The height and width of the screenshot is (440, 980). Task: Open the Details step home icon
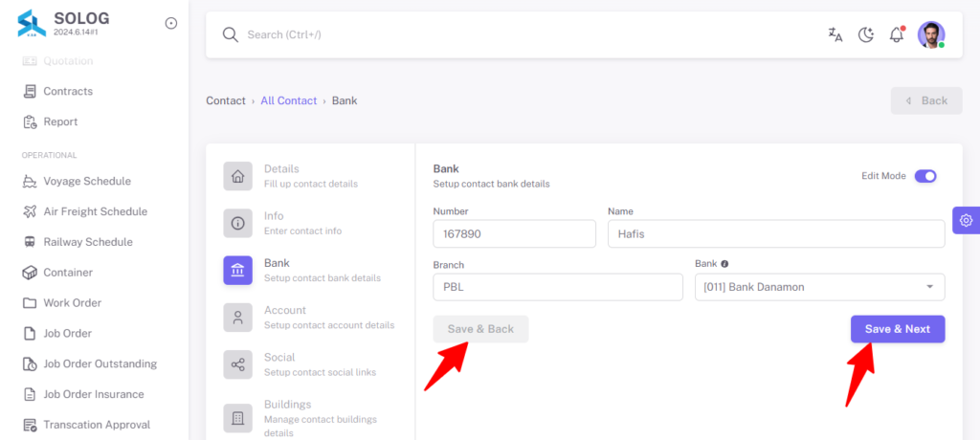[238, 176]
